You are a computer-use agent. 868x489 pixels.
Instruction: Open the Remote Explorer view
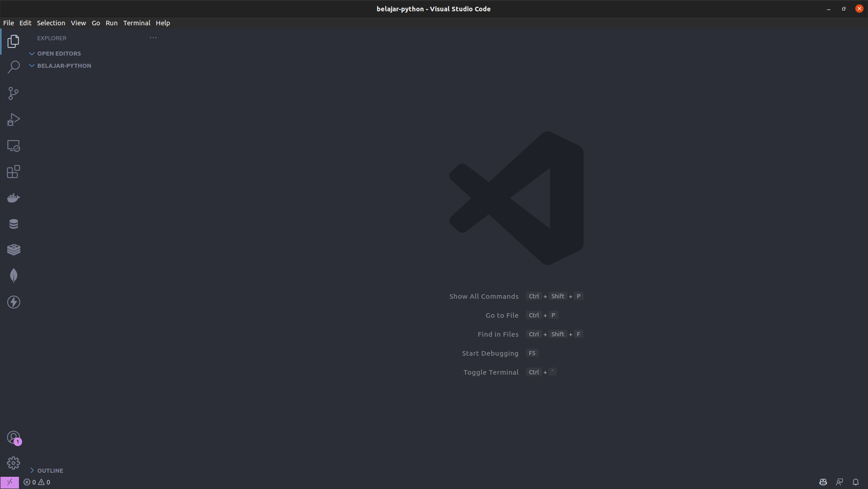[14, 146]
